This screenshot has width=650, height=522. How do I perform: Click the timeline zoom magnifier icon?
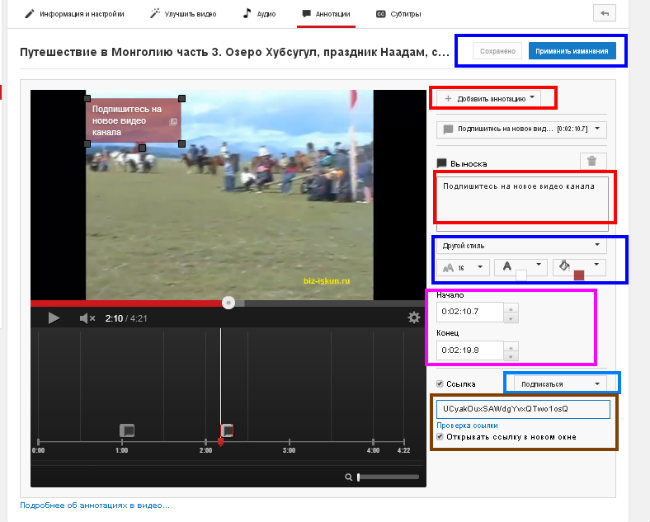(x=348, y=477)
